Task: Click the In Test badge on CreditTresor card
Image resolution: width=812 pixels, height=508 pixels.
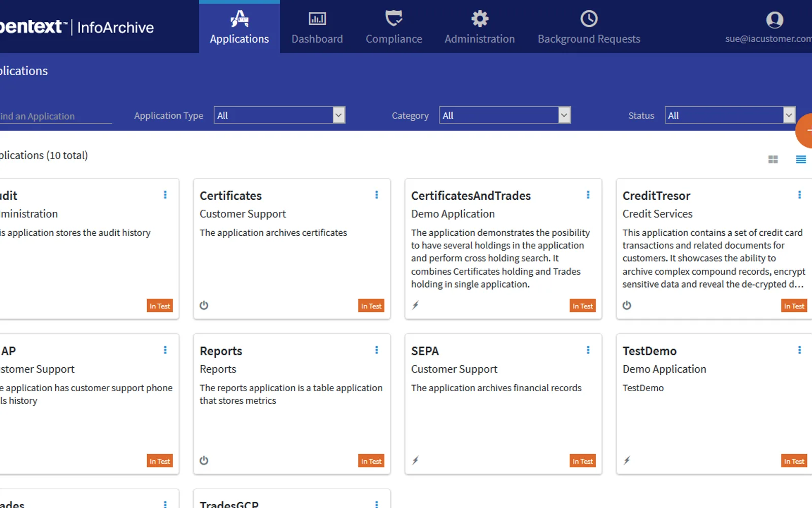Action: (794, 306)
